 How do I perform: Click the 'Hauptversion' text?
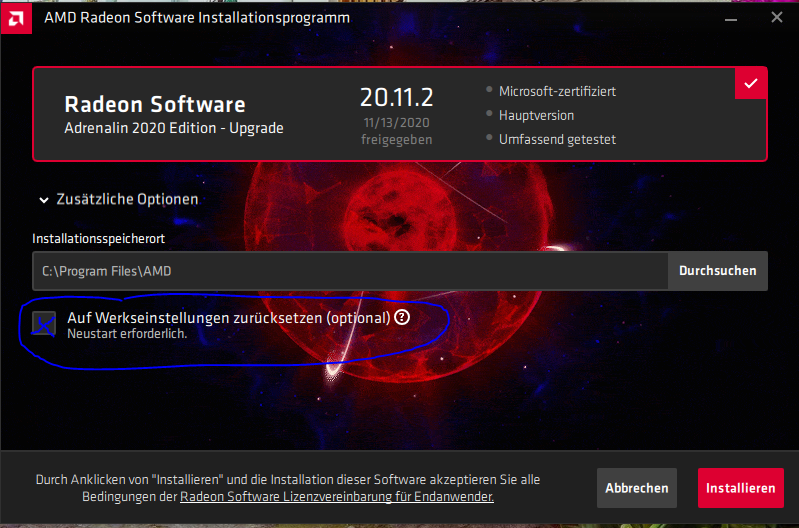click(x=536, y=115)
